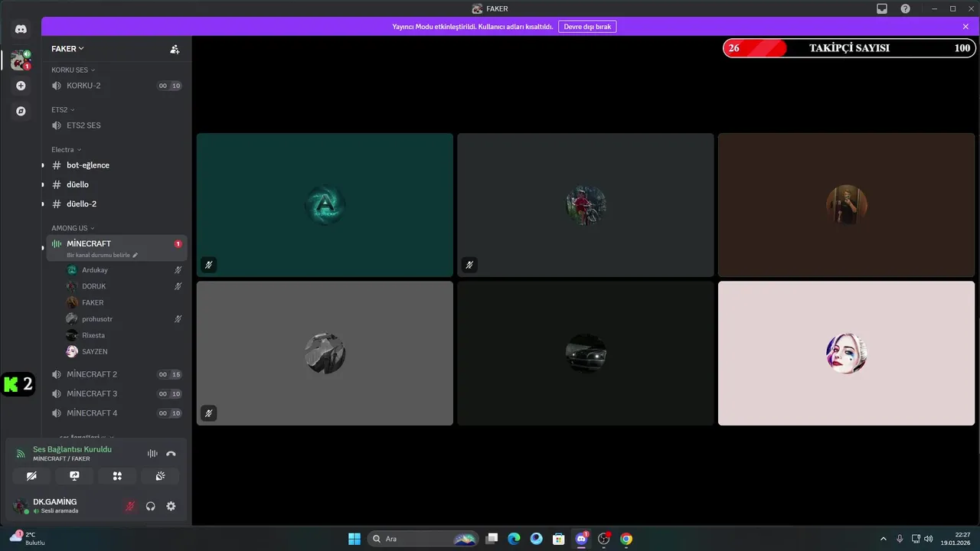This screenshot has width=980, height=551.
Task: Select the MİNECRAFT voice channel
Action: 116,243
